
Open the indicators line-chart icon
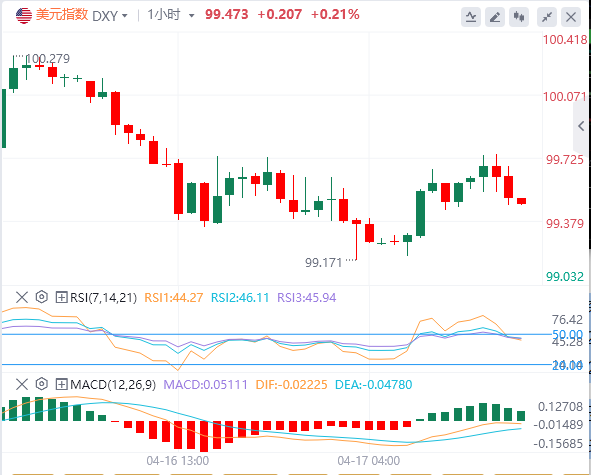click(471, 17)
